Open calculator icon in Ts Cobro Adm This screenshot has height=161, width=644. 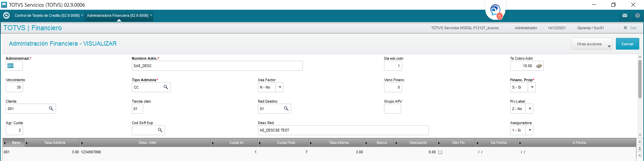click(x=539, y=66)
